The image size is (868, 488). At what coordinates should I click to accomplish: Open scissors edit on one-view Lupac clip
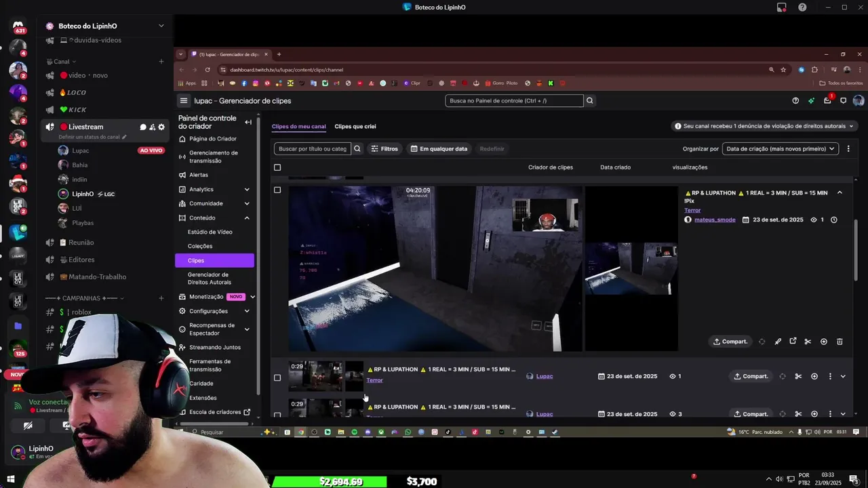(798, 376)
